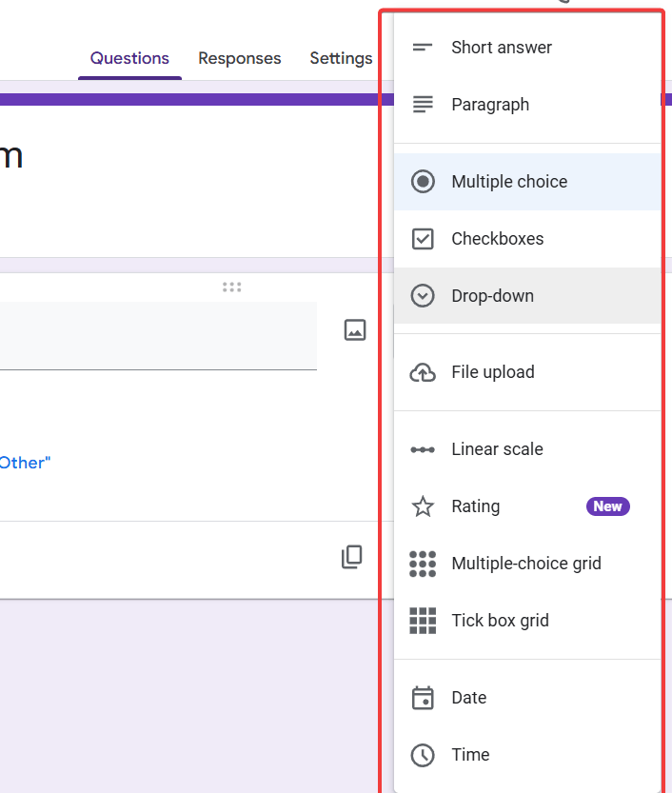672x793 pixels.
Task: Select the Time clock icon
Action: (x=423, y=755)
